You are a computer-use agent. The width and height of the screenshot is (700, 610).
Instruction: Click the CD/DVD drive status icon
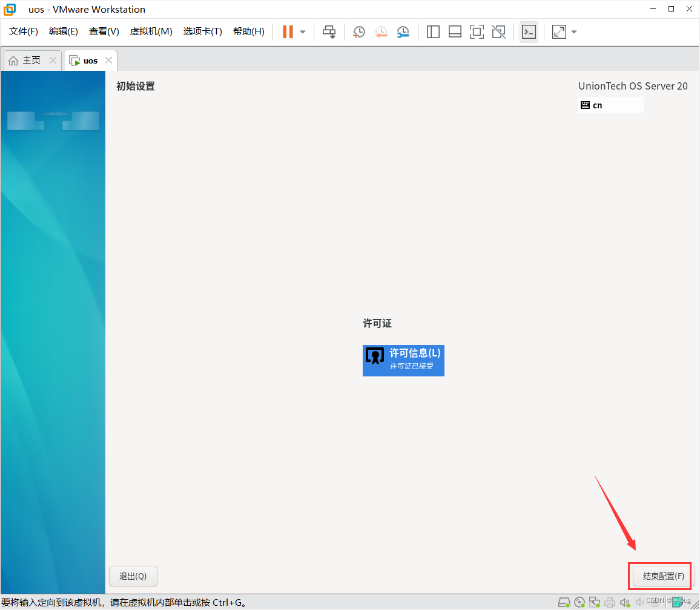point(579,602)
